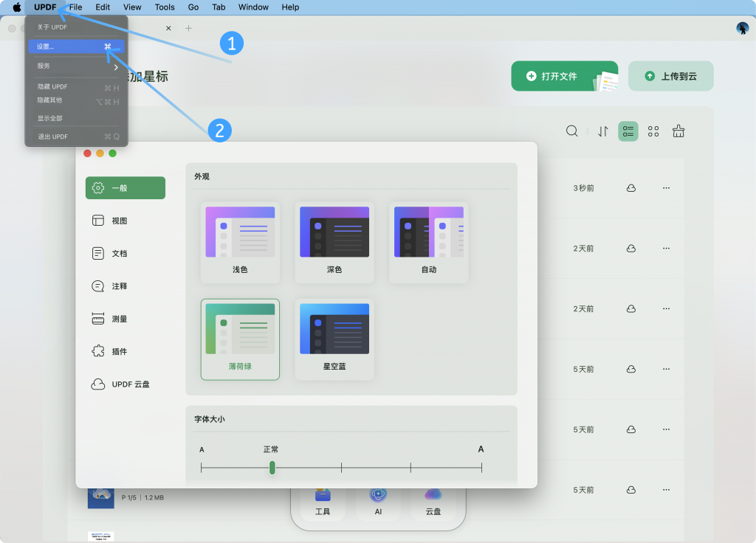Screen dimensions: 756x543
Task: Open 工具 in the bottom dock
Action: [323, 503]
